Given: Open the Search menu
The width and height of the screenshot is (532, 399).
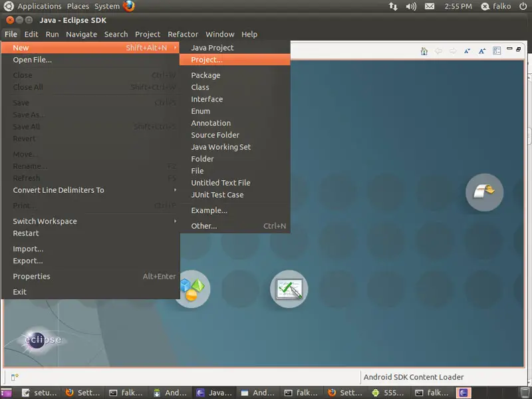Looking at the screenshot, I should pos(116,35).
